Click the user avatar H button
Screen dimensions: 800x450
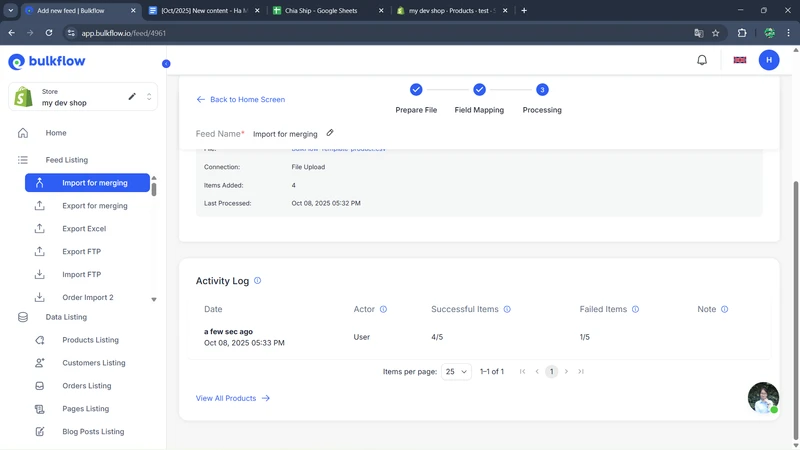tap(768, 60)
